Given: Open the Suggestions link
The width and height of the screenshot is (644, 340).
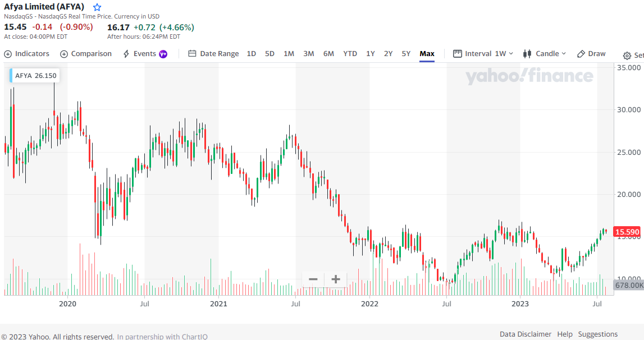Looking at the screenshot, I should pos(597,334).
